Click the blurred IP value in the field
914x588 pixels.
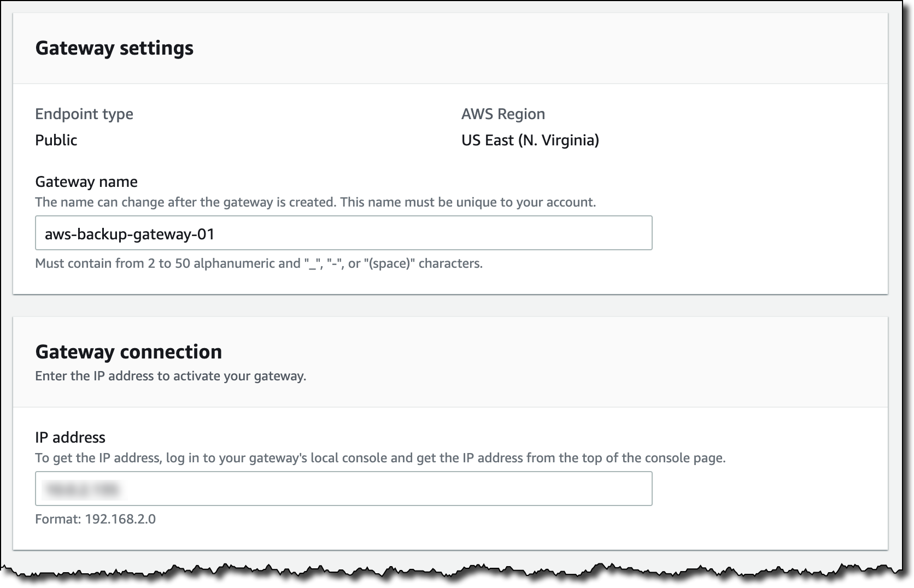[x=83, y=489]
